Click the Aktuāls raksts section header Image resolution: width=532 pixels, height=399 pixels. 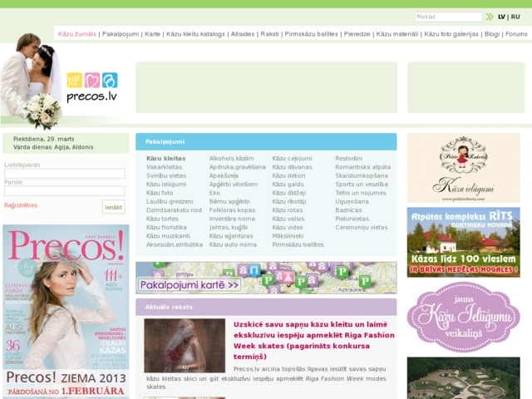[266, 307]
